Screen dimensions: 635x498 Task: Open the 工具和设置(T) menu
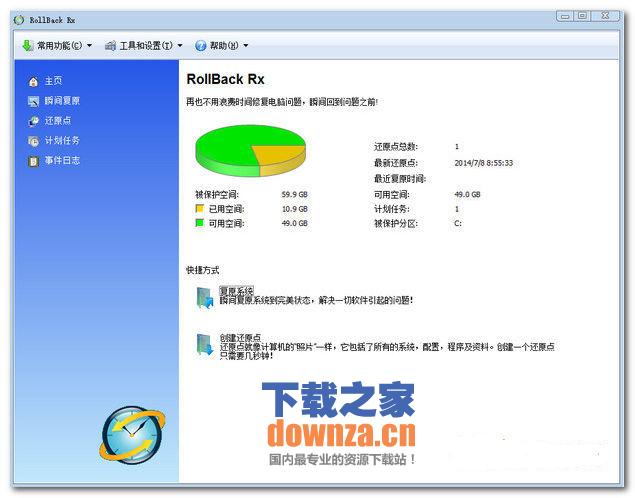click(144, 46)
